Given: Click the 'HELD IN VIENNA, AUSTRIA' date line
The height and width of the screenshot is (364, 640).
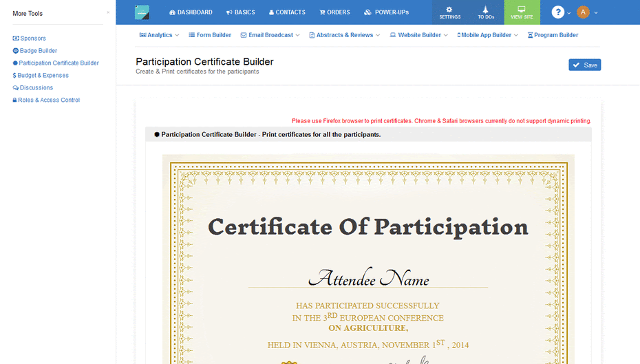Looking at the screenshot, I should tap(368, 345).
